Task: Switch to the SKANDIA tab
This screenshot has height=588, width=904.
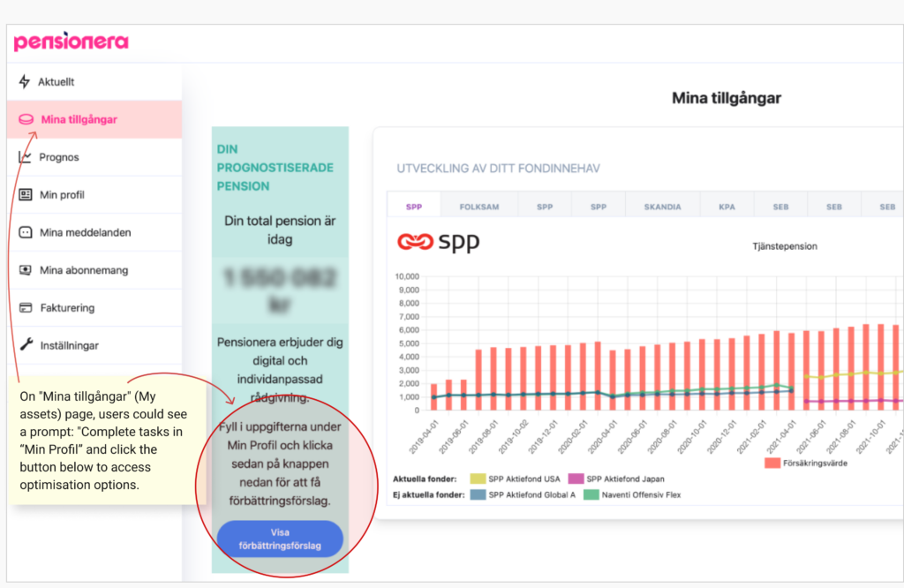Action: point(662,207)
